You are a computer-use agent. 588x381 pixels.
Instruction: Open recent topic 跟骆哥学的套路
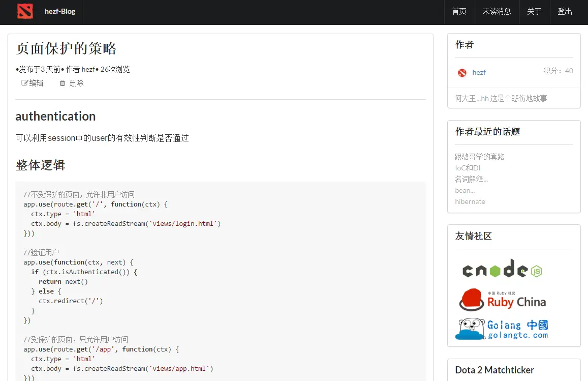pyautogui.click(x=480, y=157)
